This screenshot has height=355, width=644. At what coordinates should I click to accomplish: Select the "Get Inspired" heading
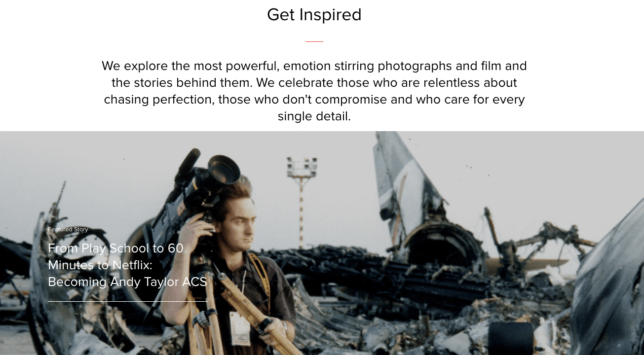pos(314,15)
